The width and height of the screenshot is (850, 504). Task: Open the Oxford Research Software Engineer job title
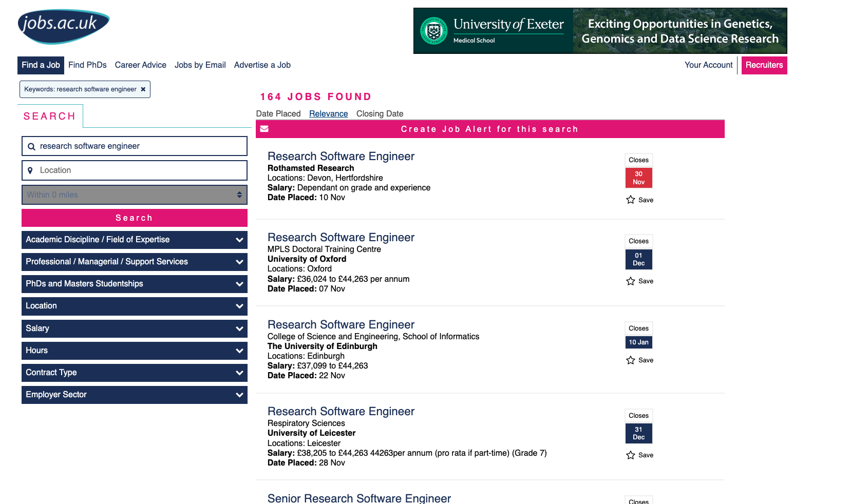[x=341, y=238]
